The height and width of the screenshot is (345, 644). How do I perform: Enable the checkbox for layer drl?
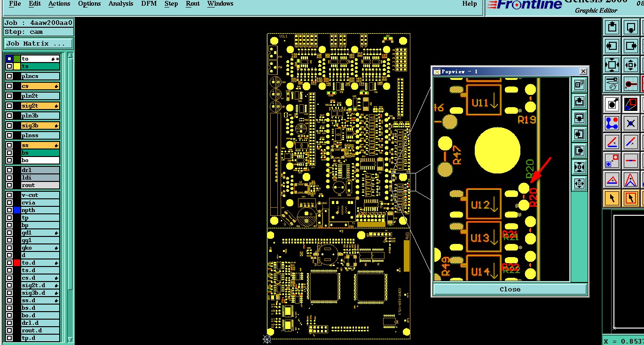click(9, 170)
